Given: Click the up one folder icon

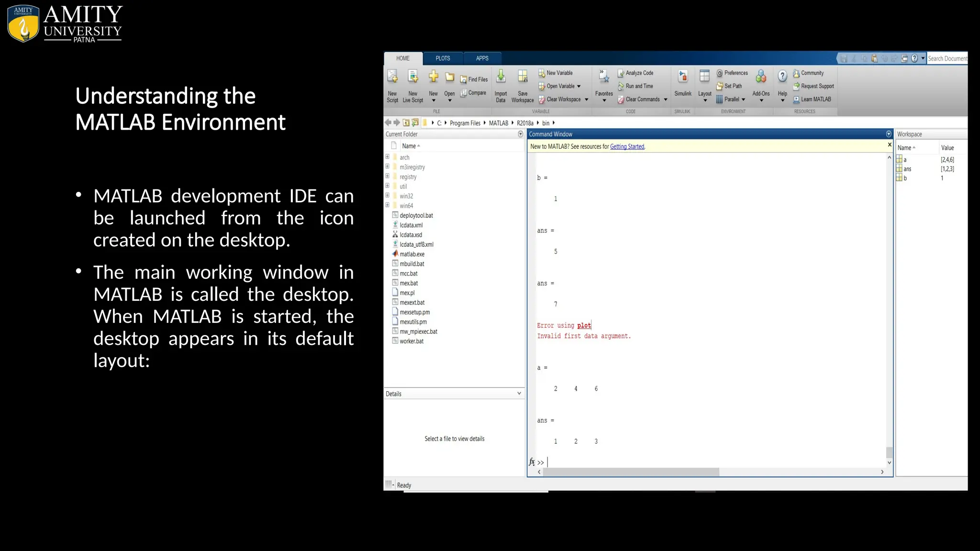Looking at the screenshot, I should click(x=406, y=122).
